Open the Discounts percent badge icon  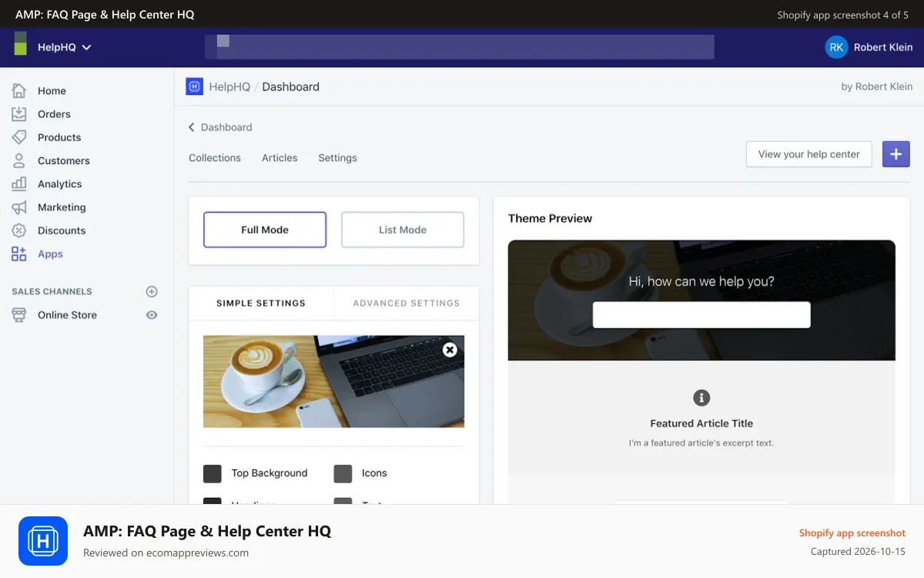point(19,230)
